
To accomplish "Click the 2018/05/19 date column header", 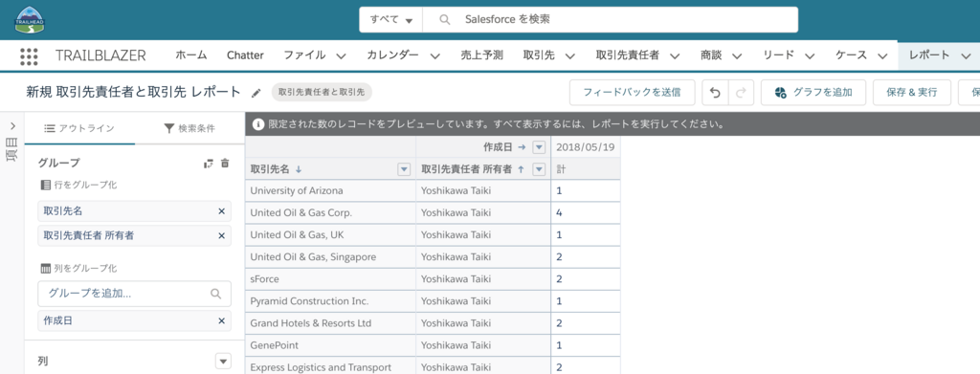I will click(586, 147).
